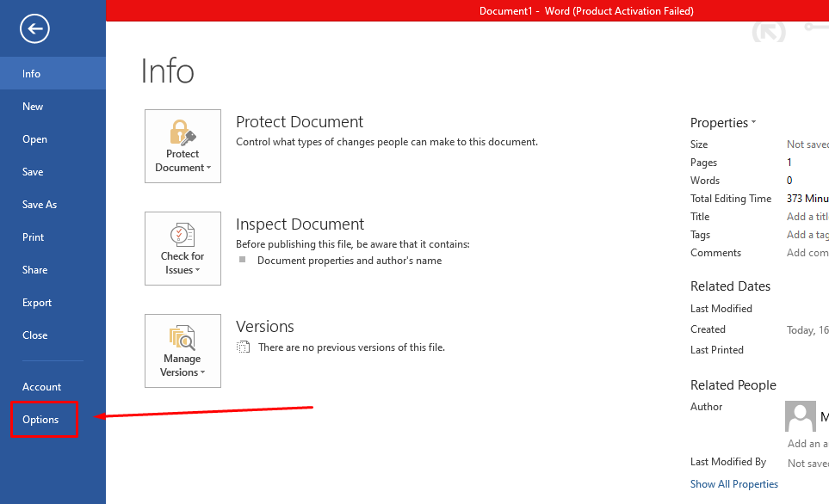Click the Add a title field
Viewport: 829px width, 504px height.
coord(807,217)
